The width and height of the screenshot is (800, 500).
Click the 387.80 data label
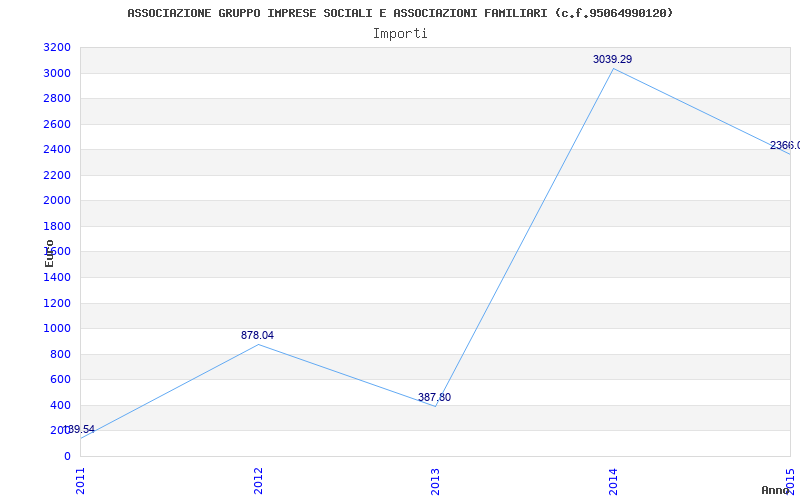434,398
